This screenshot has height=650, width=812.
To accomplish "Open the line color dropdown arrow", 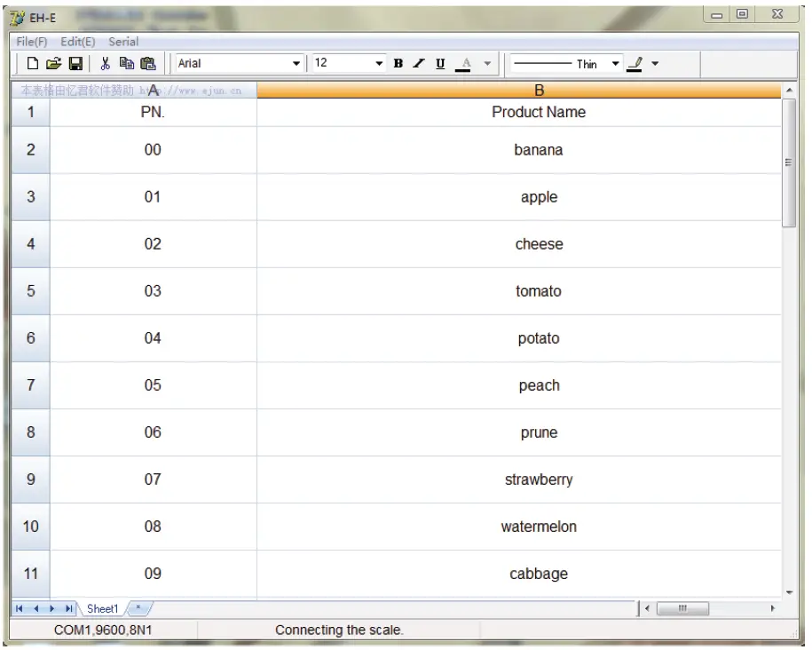I will click(x=655, y=64).
